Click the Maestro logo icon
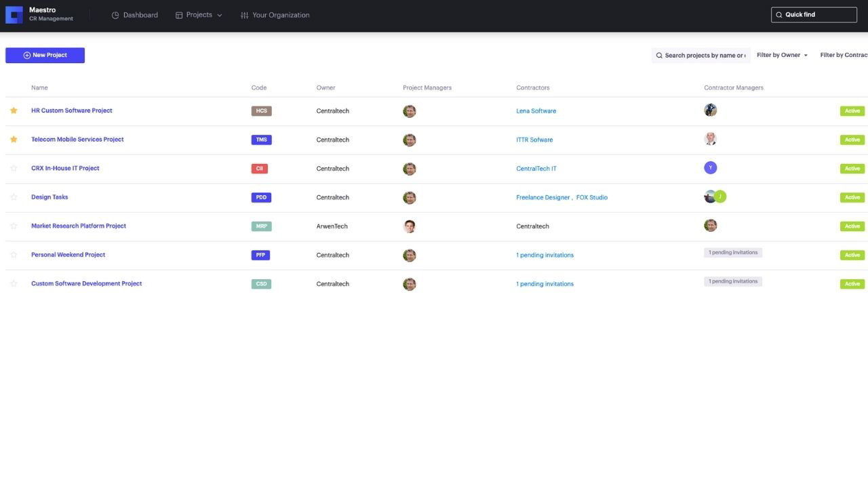 coord(14,15)
